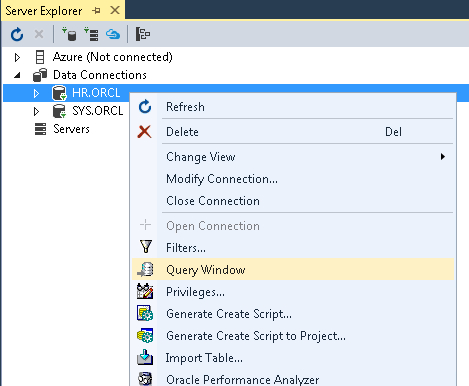Close the Server Explorer panel
Viewport: 469px width, 386px height.
[115, 10]
